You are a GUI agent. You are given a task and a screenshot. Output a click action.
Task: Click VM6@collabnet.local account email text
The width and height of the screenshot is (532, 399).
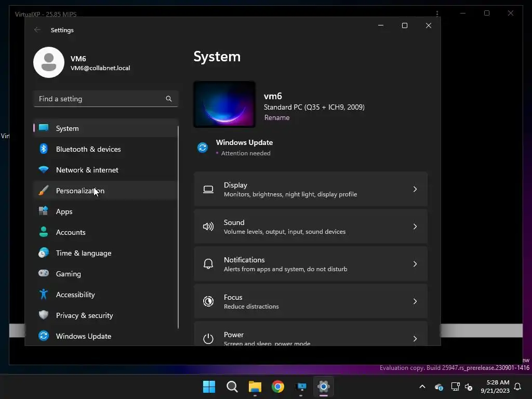coord(100,68)
